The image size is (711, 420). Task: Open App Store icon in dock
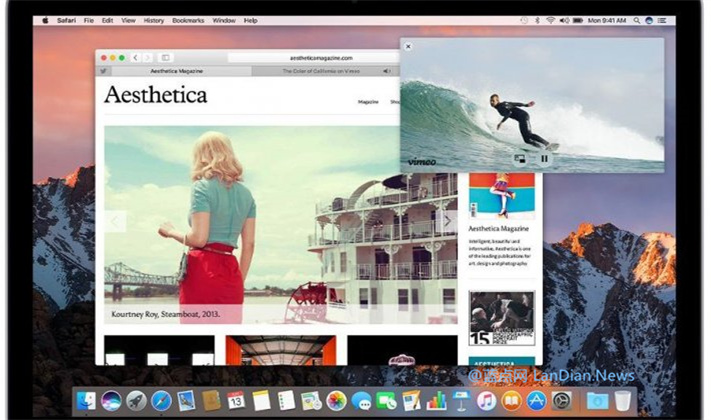pos(536,400)
